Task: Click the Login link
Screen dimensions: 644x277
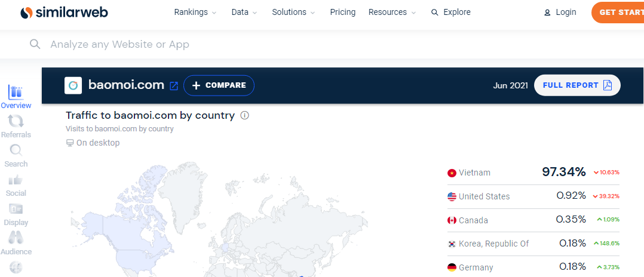Action: click(x=560, y=12)
